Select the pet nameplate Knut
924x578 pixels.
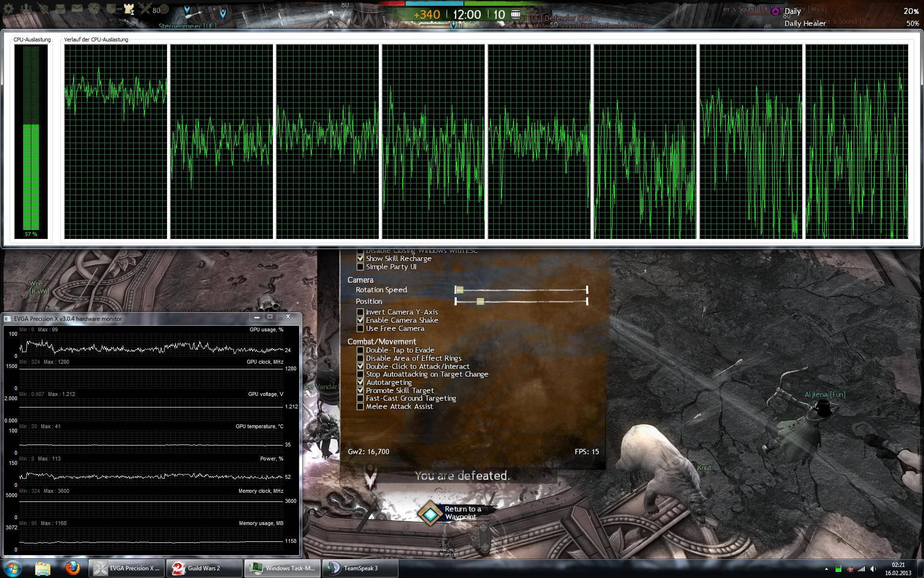(x=704, y=468)
